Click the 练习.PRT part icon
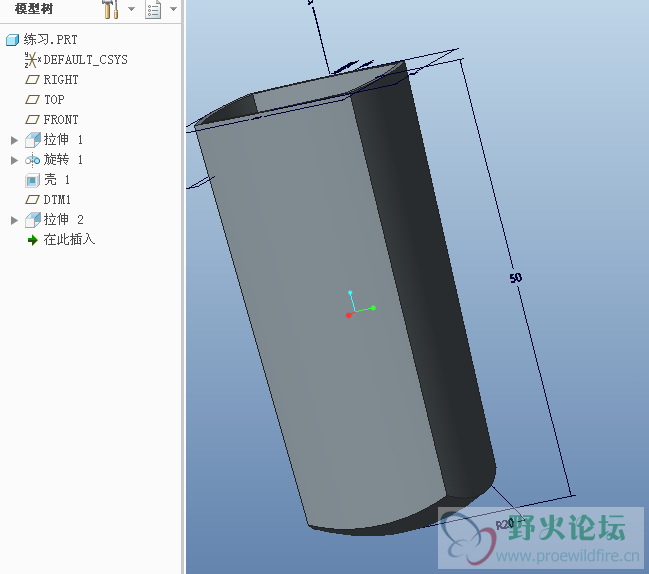The height and width of the screenshot is (574, 649). pyautogui.click(x=12, y=40)
